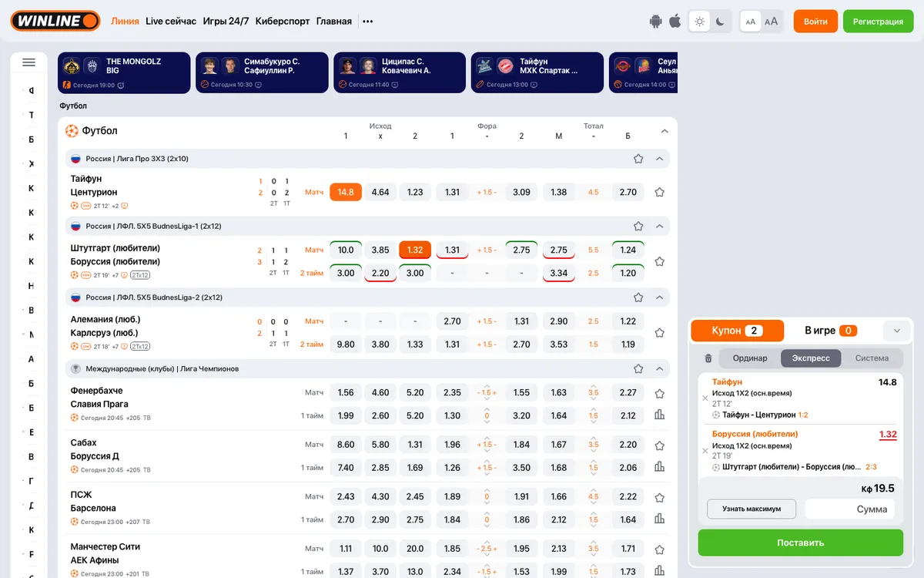Add Тайфун – Центурион match to favorites

(x=659, y=192)
